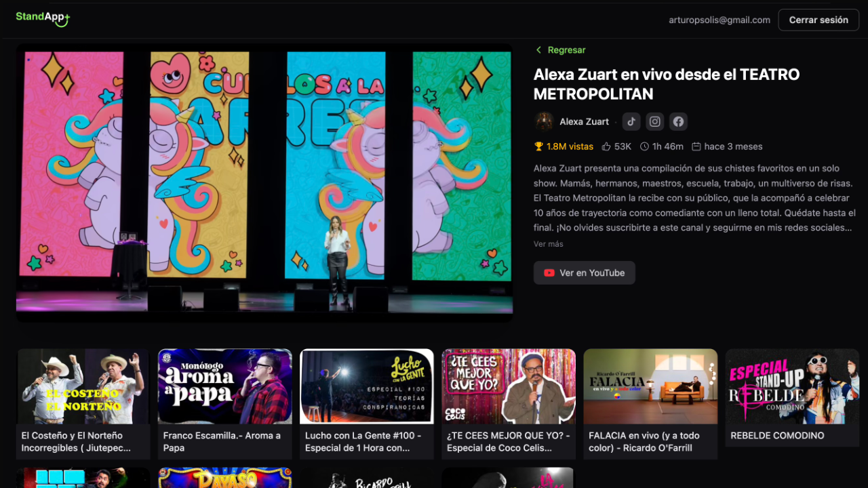Open Franco Escamilla Aroma a Papa thumbnail
The height and width of the screenshot is (488, 868).
tap(224, 386)
